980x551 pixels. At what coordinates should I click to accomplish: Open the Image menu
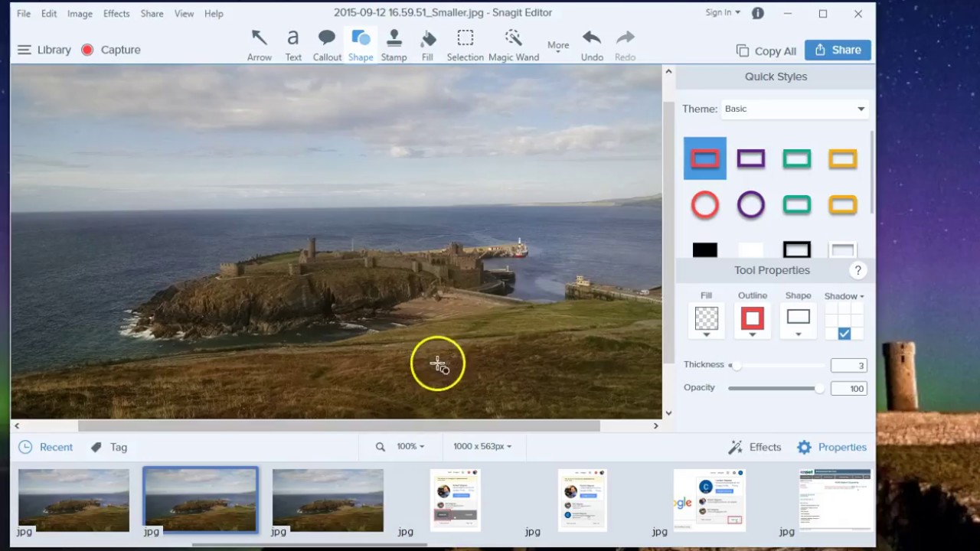80,14
